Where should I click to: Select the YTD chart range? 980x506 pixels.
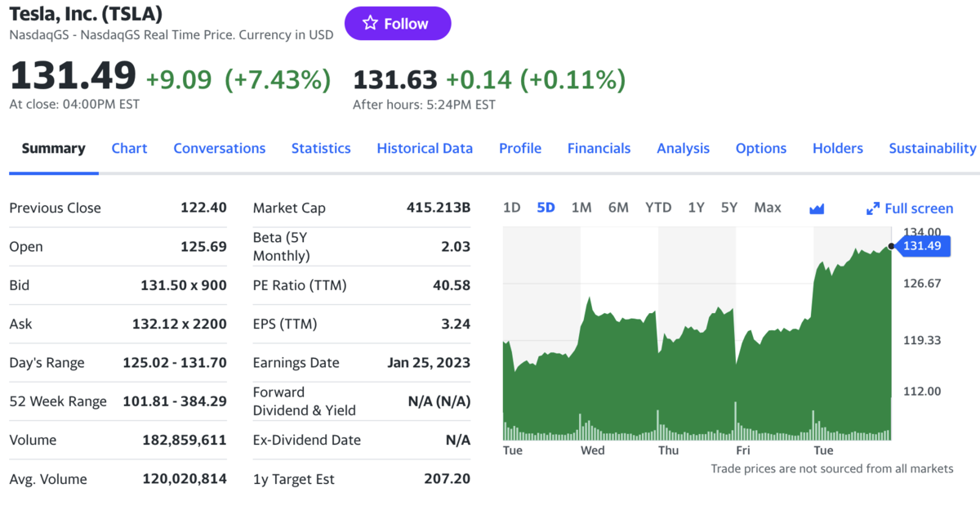point(658,208)
